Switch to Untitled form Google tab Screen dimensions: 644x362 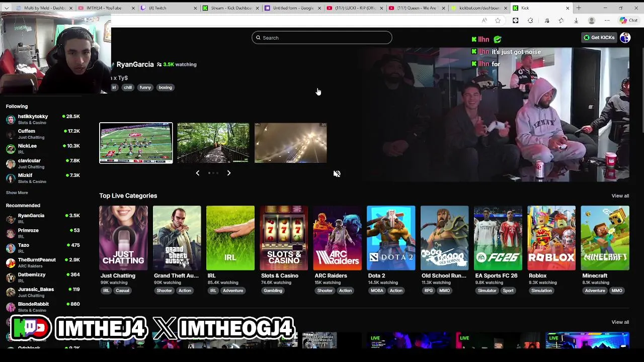click(293, 8)
